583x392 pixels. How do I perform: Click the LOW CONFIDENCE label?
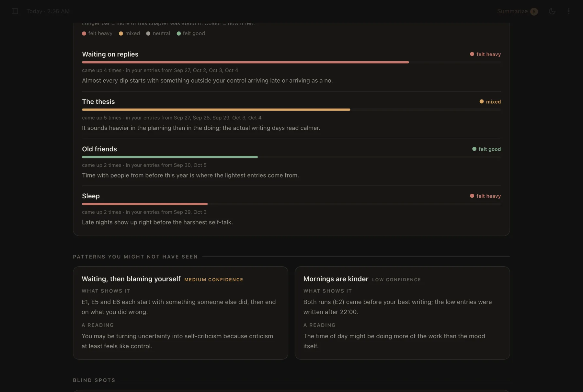(396, 280)
